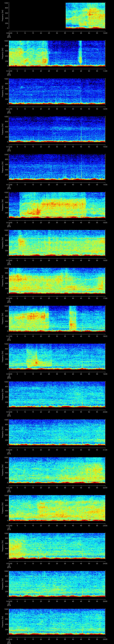Click the 6:20:00 start time label
Image resolution: width=114 pixels, height=644 pixels.
pyautogui.click(x=9, y=450)
